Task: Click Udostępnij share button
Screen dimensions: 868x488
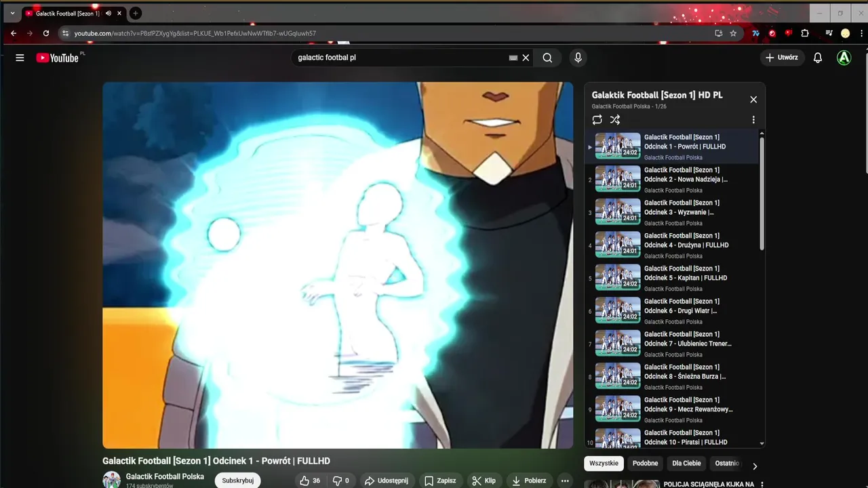Action: pos(387,481)
